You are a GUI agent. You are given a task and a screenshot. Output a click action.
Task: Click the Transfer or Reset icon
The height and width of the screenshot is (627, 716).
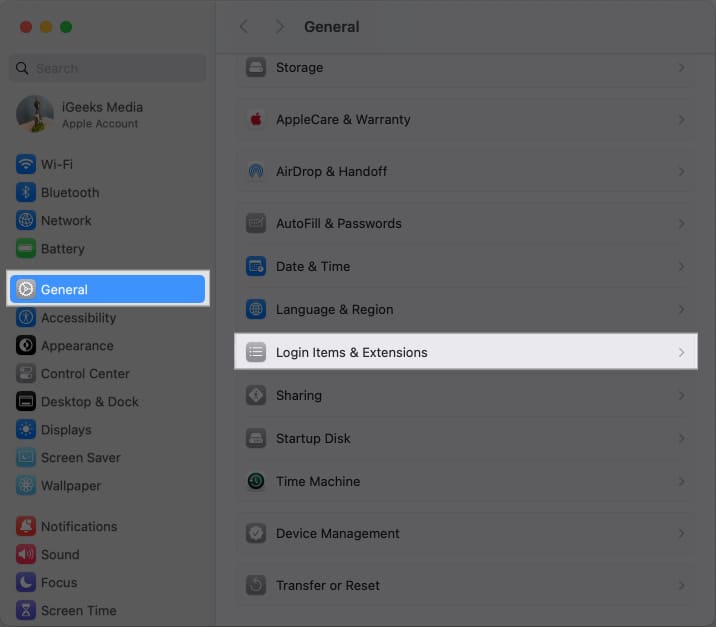point(256,585)
